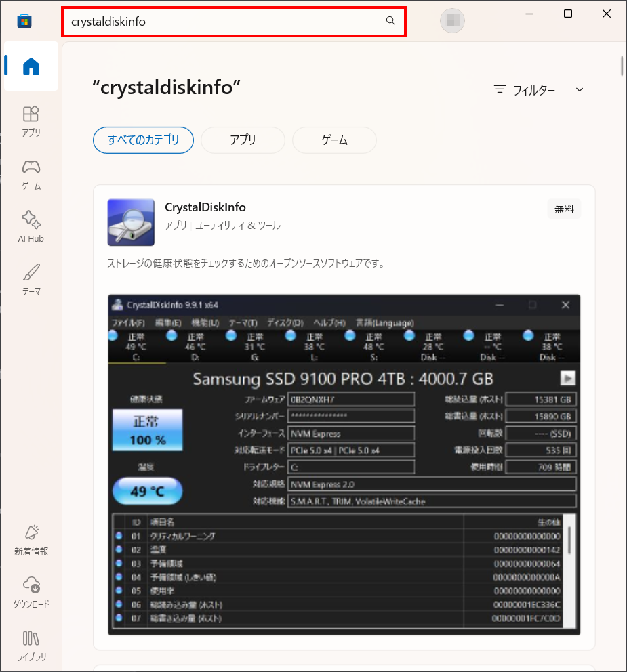The width and height of the screenshot is (627, 672).
Task: Maximize the Microsoft Store window
Action: tap(568, 14)
